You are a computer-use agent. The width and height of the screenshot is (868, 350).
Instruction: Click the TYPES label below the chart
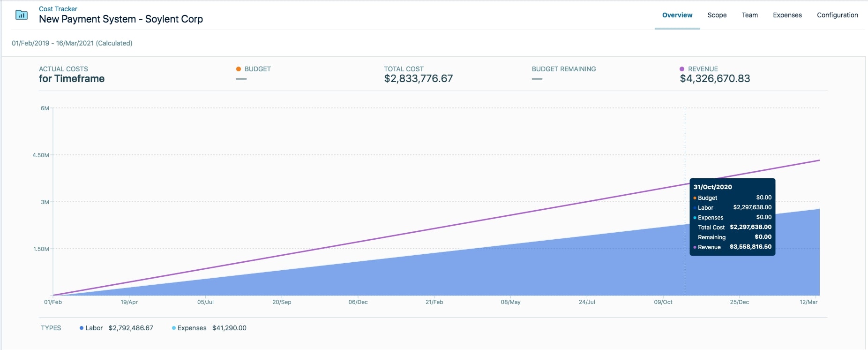pos(51,328)
